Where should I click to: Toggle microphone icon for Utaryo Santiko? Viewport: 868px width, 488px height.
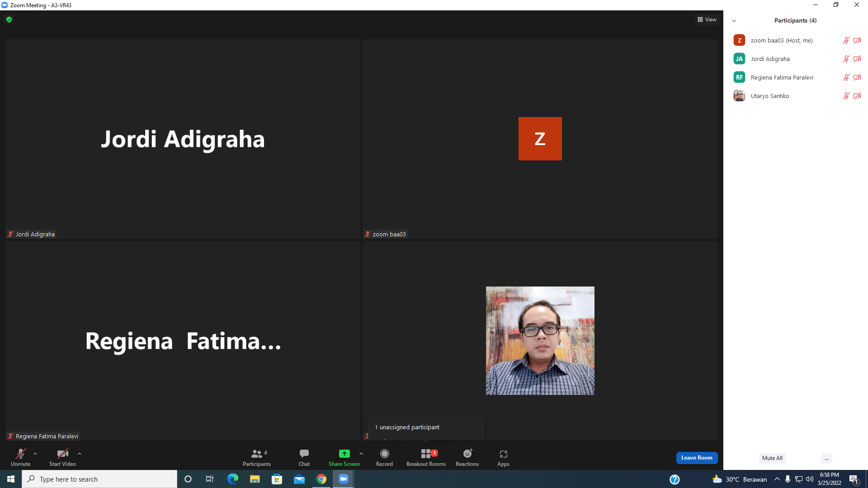846,96
